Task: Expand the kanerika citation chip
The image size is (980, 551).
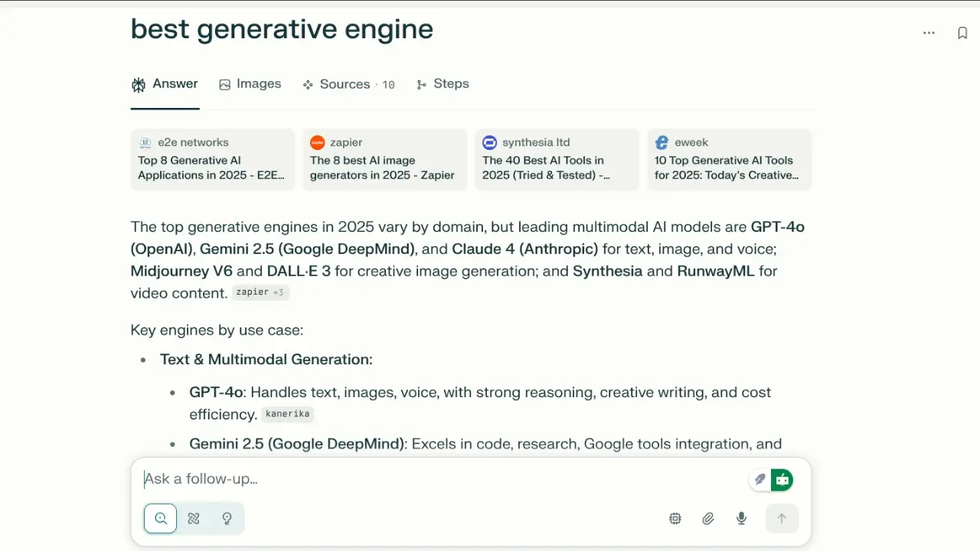Action: 287,413
